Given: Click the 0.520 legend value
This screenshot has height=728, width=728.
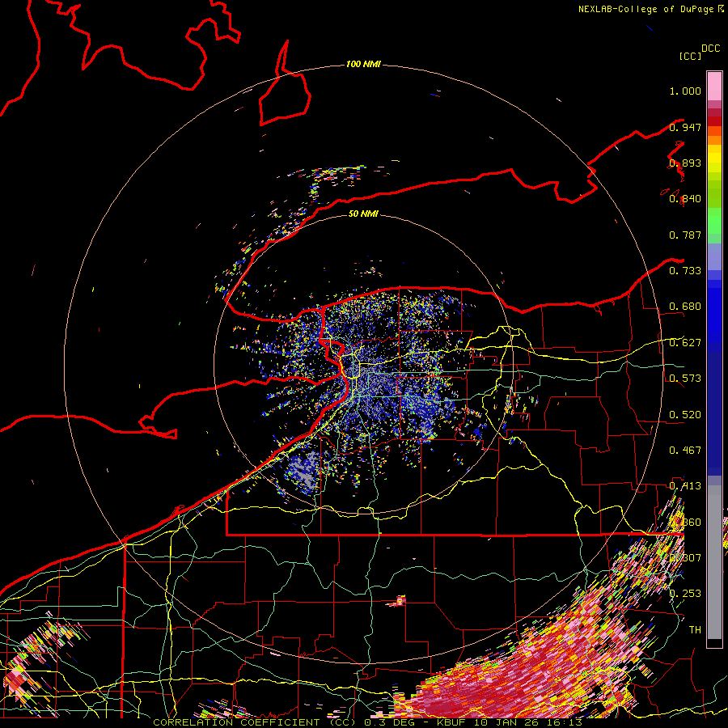Looking at the screenshot, I should [x=685, y=415].
